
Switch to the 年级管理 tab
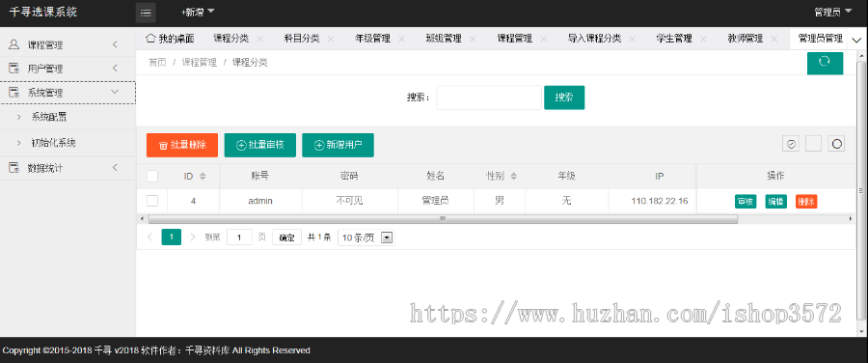tap(372, 39)
